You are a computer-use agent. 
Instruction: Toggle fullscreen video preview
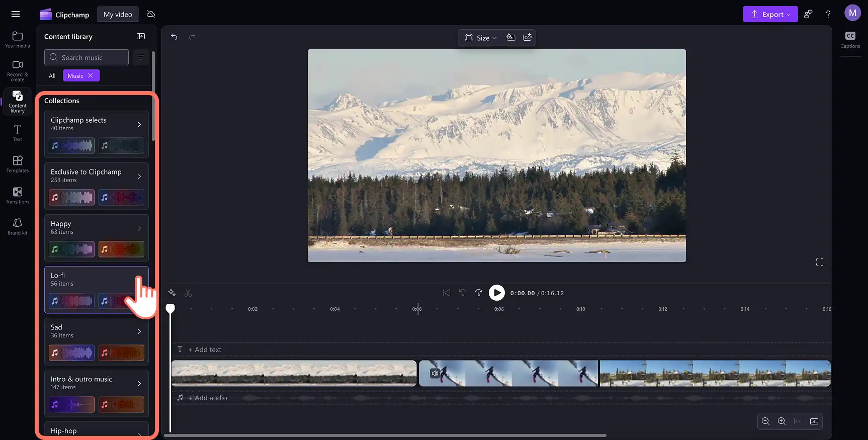[x=819, y=262]
